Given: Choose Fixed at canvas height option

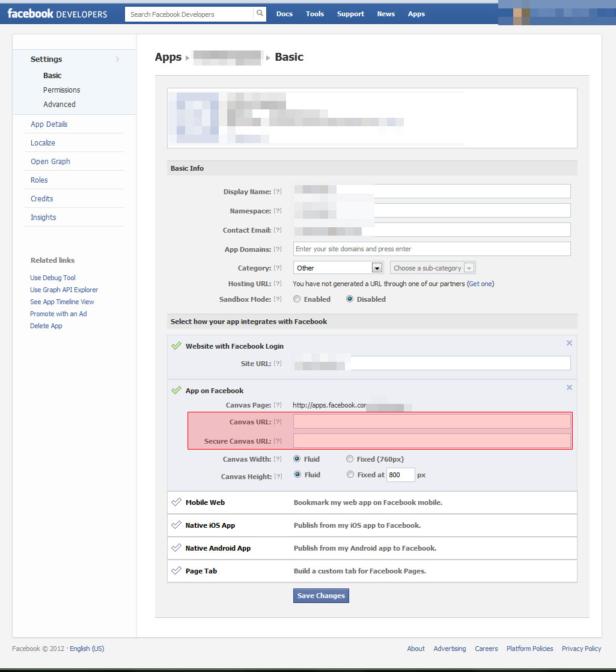Looking at the screenshot, I should click(350, 475).
